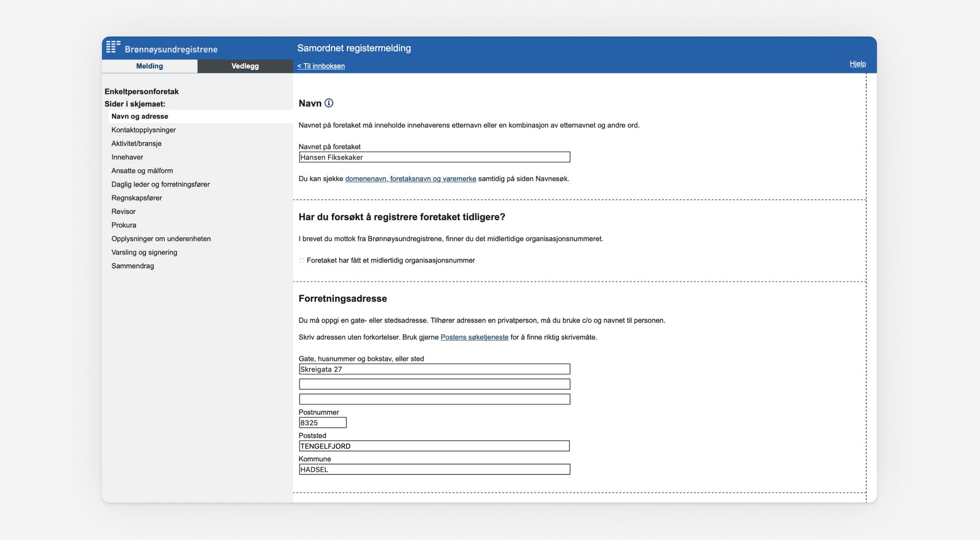Switch to the Vedlegg tab

pos(245,66)
